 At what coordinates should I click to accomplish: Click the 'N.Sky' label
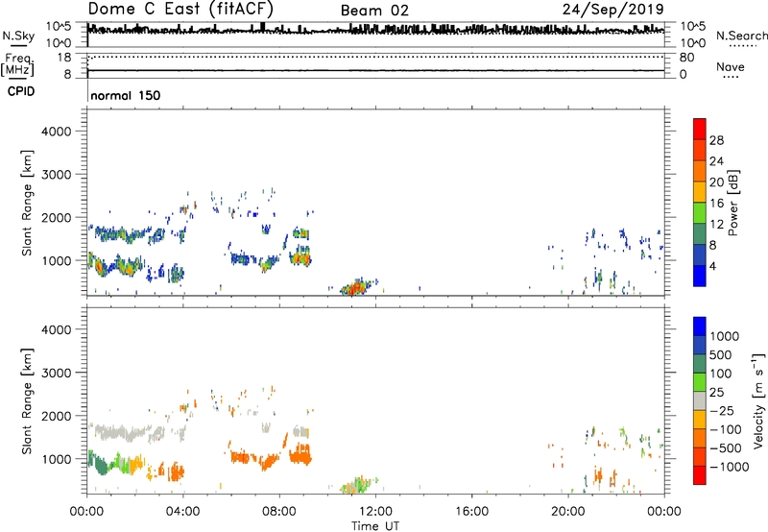[18, 36]
